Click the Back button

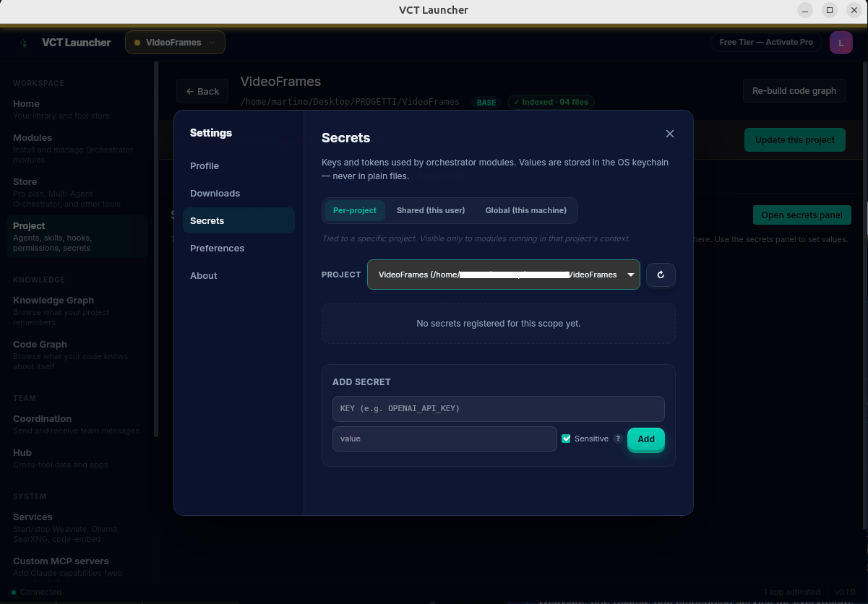[x=202, y=91]
